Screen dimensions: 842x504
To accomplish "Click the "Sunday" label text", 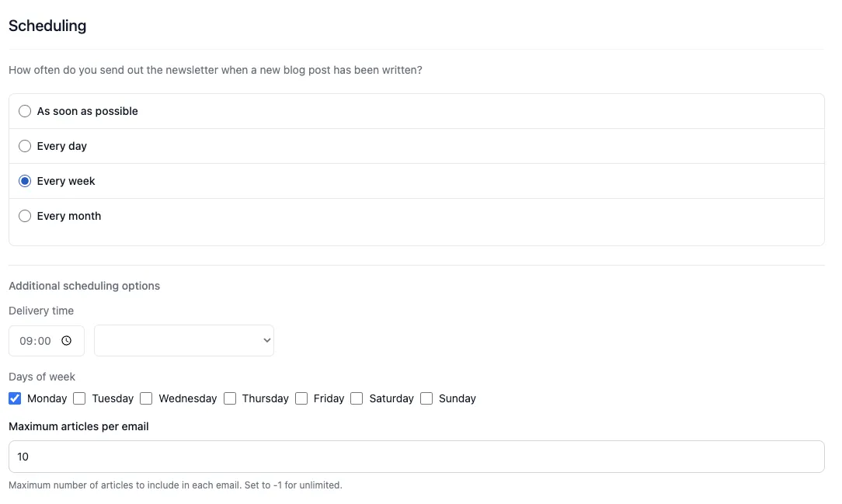I will coord(458,398).
